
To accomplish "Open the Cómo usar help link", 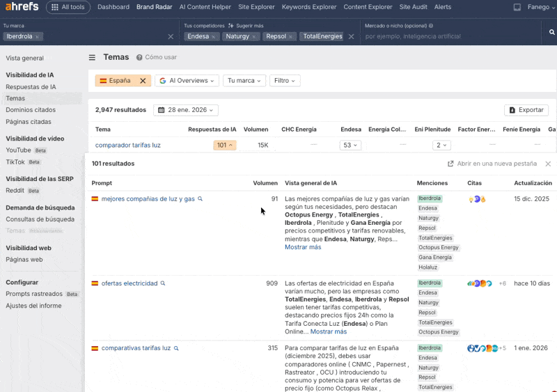I will [x=157, y=57].
